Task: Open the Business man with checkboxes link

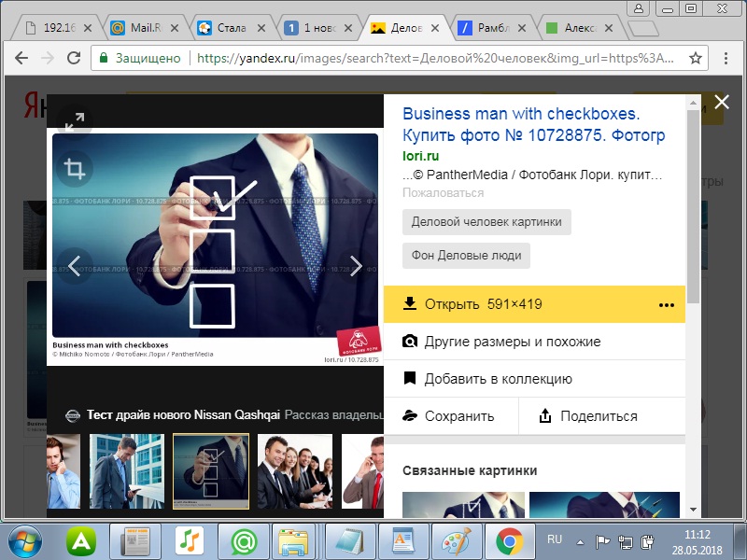Action: click(x=533, y=124)
